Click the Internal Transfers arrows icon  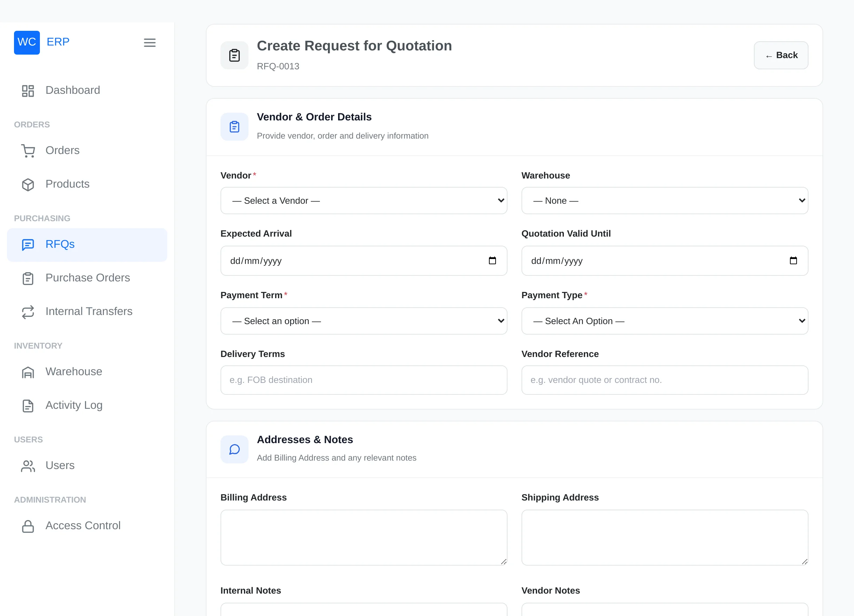[x=28, y=312]
